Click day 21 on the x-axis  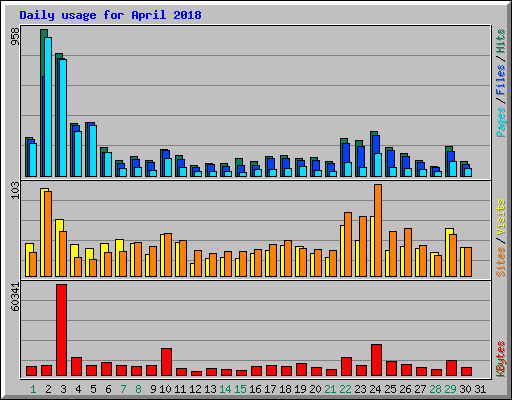pyautogui.click(x=330, y=389)
